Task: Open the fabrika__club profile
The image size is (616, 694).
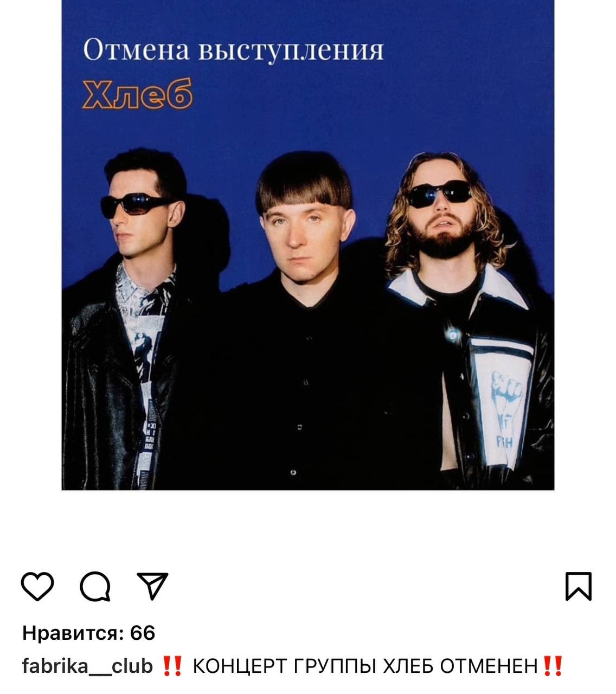Action: [x=88, y=666]
